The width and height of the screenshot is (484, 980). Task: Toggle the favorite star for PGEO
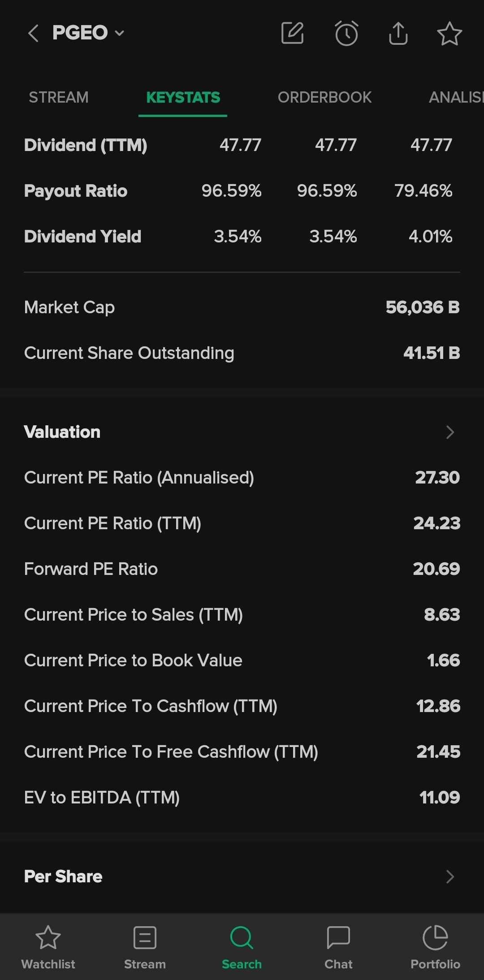point(449,34)
